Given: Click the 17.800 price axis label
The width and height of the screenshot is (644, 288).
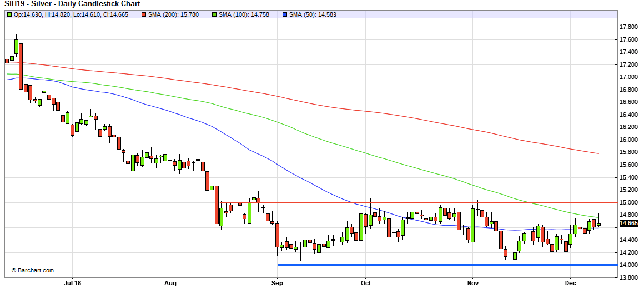Looking at the screenshot, I should (628, 27).
